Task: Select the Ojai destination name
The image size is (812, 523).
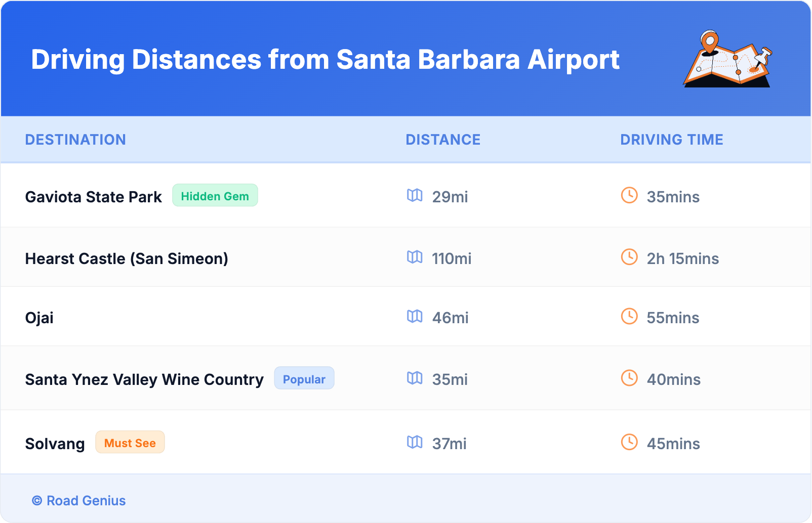Action: pyautogui.click(x=39, y=318)
